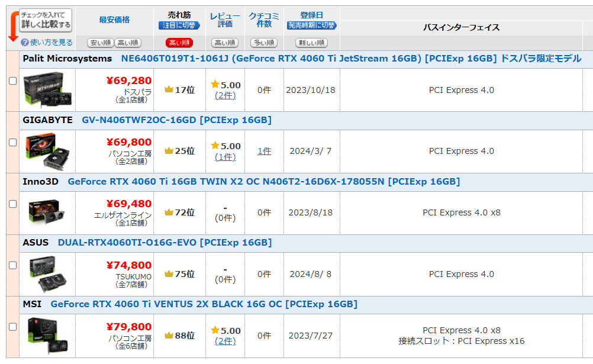Click the ¥69,480 price
The image size is (593, 364).
click(129, 204)
